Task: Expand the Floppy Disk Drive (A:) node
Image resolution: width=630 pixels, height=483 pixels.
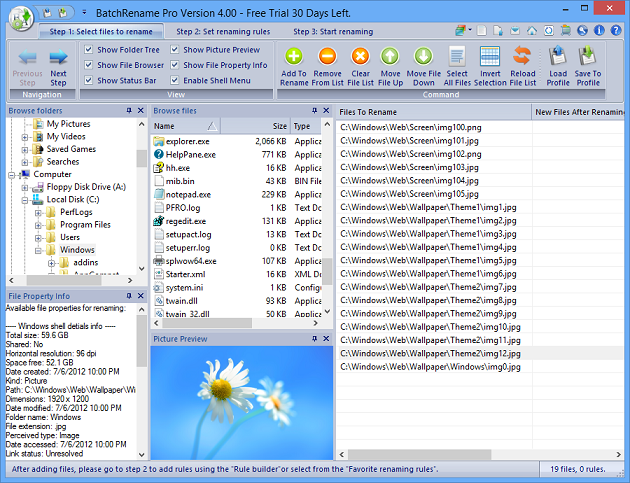Action: pyautogui.click(x=25, y=188)
